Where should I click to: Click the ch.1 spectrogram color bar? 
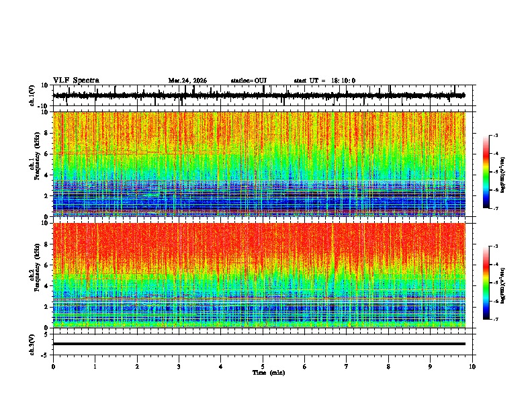coord(486,172)
